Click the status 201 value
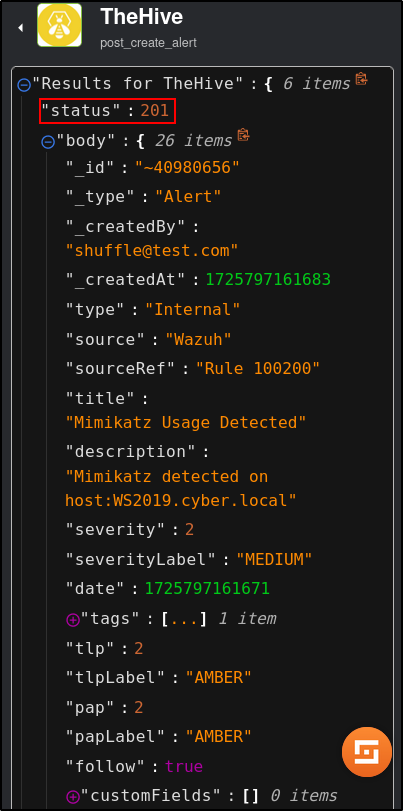 (x=155, y=111)
